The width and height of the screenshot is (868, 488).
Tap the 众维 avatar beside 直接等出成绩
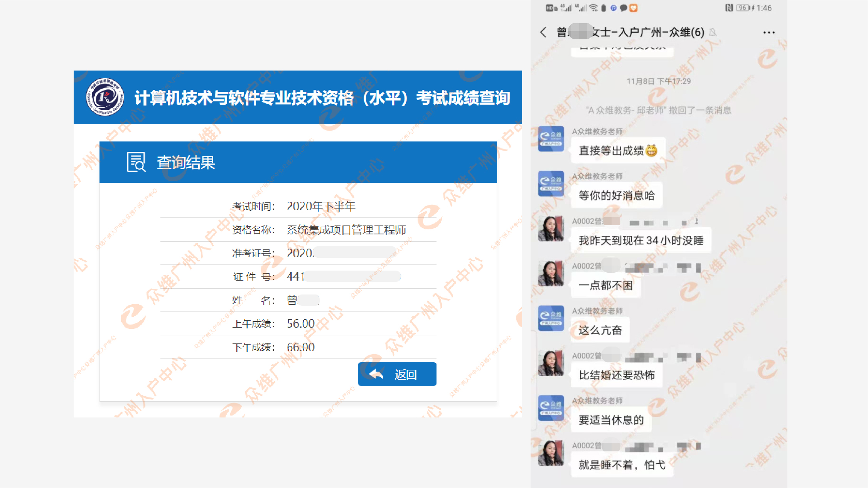(551, 139)
